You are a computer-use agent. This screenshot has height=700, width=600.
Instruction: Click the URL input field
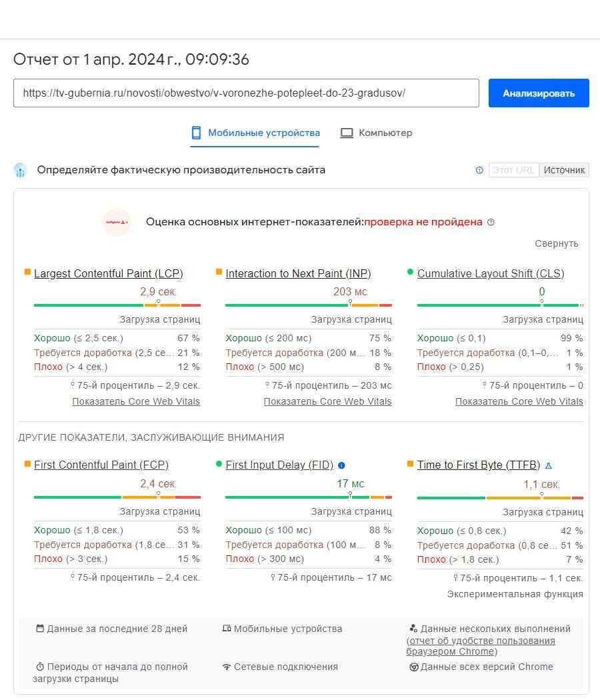pos(247,93)
